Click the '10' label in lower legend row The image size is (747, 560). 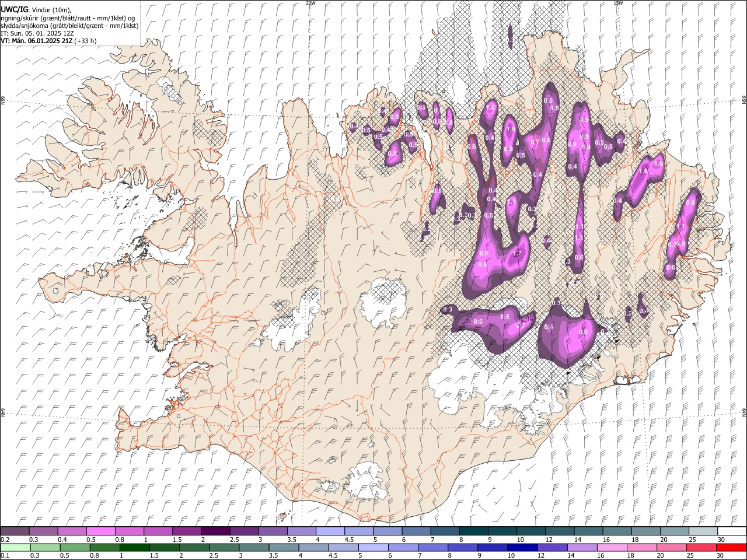(510, 556)
